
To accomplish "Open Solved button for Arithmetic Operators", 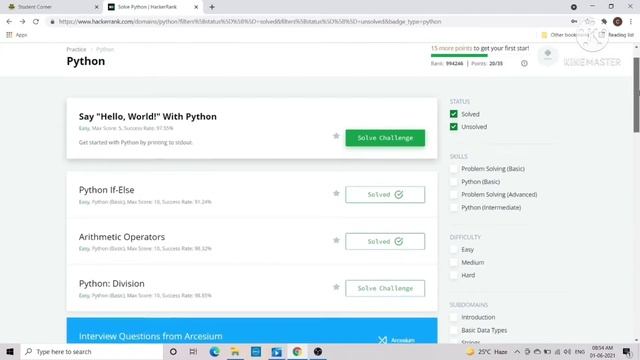I will point(385,241).
